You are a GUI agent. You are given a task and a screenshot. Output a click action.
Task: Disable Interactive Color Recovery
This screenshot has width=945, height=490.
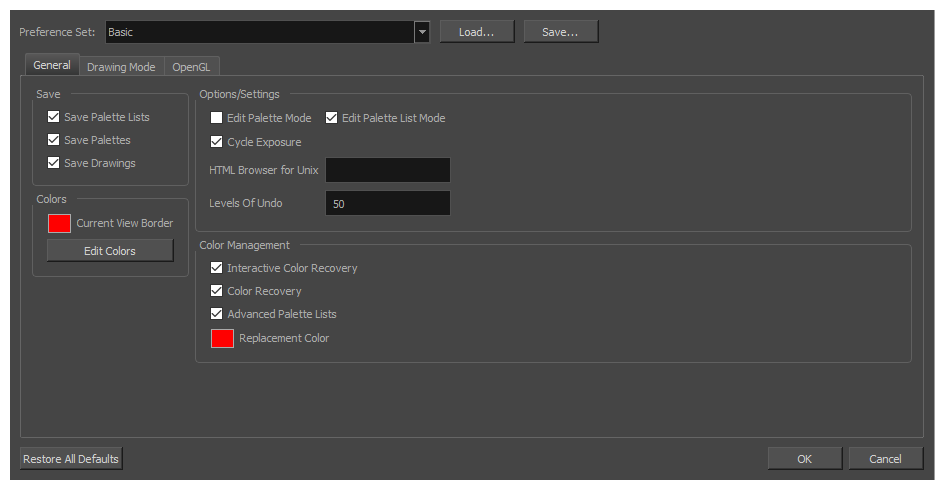pos(216,268)
